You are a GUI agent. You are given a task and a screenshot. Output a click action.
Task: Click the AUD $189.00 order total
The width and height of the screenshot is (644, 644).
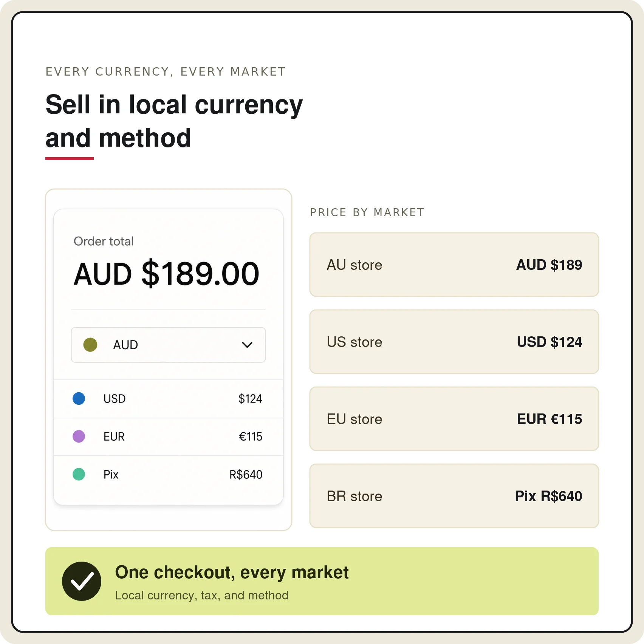point(166,274)
